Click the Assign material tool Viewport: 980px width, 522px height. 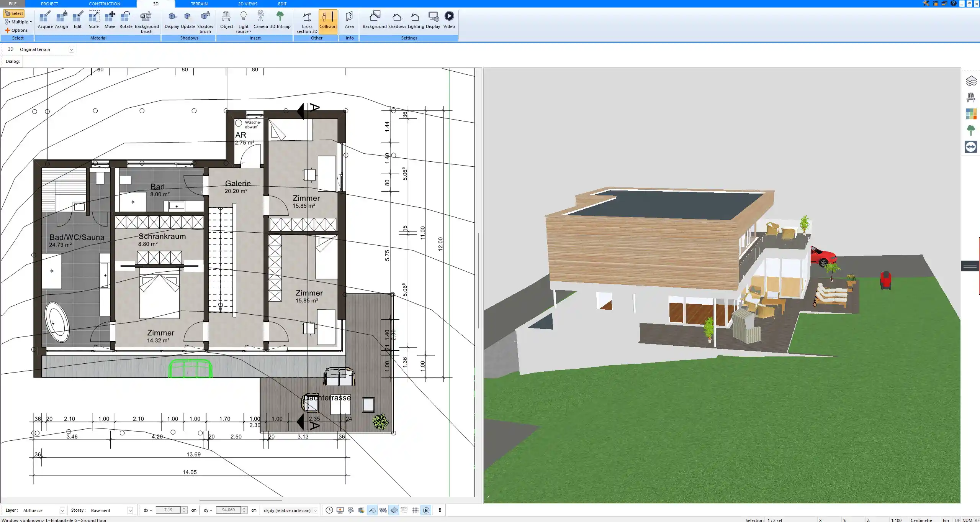[x=61, y=20]
